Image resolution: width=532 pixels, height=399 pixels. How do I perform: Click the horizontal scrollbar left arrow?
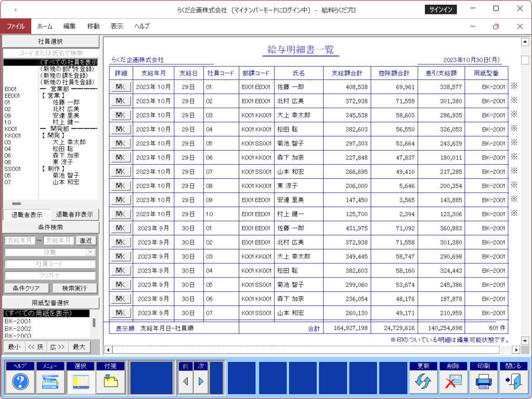pyautogui.click(x=108, y=350)
